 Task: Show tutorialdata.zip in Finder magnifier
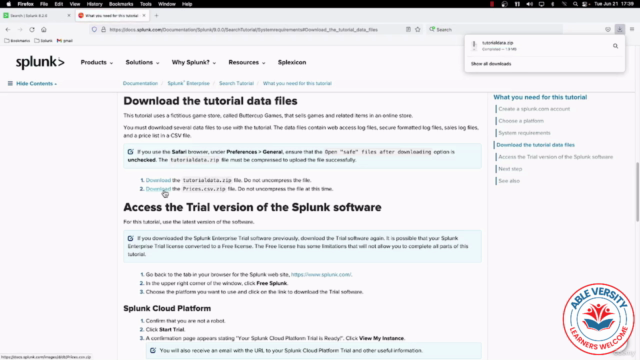pos(615,46)
